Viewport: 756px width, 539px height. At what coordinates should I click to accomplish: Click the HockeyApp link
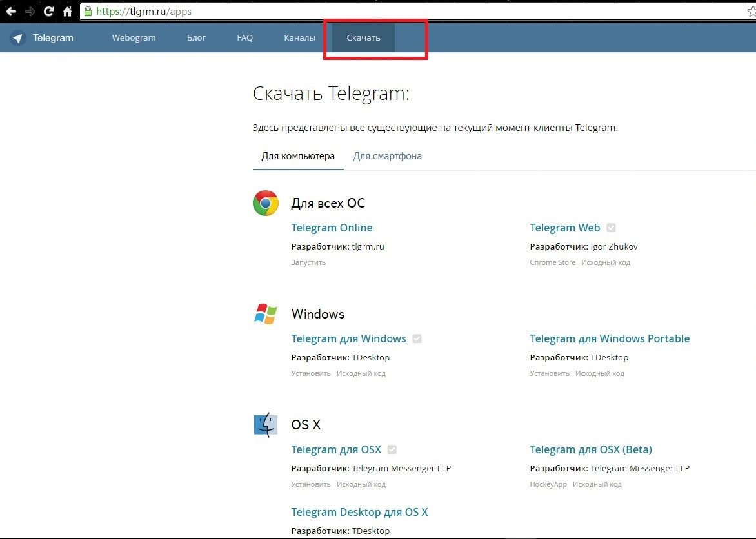(x=548, y=484)
